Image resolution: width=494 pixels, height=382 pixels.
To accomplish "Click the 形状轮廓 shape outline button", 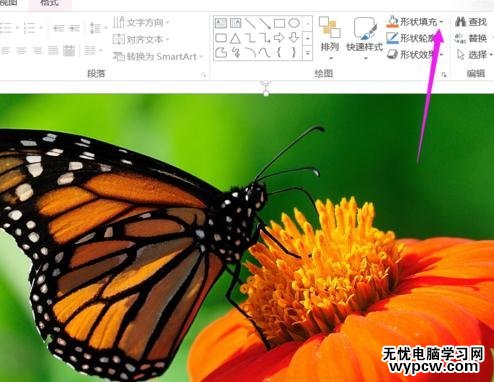I will point(411,38).
